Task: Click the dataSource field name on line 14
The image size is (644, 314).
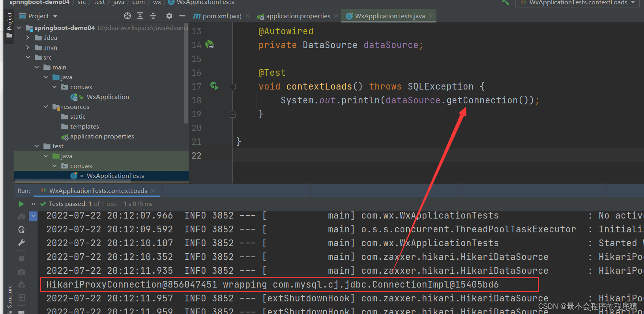Action: pyautogui.click(x=391, y=45)
